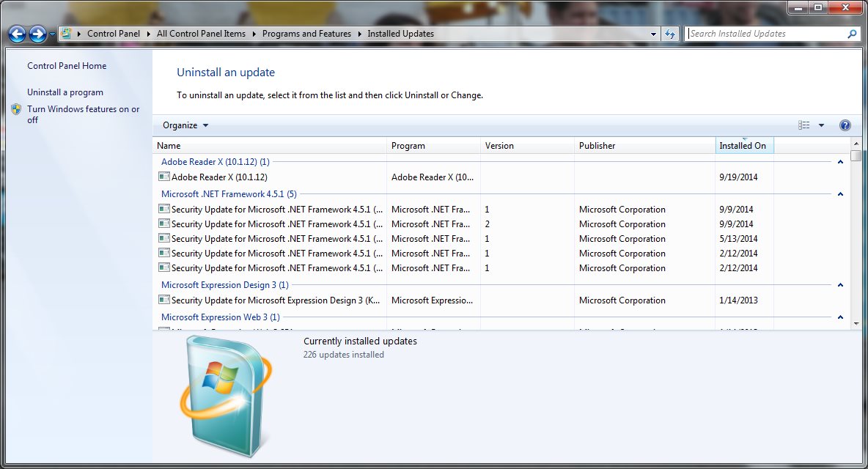The height and width of the screenshot is (469, 868).
Task: Select the Microsoft Expression Web 3 (1) group header
Action: tap(221, 317)
